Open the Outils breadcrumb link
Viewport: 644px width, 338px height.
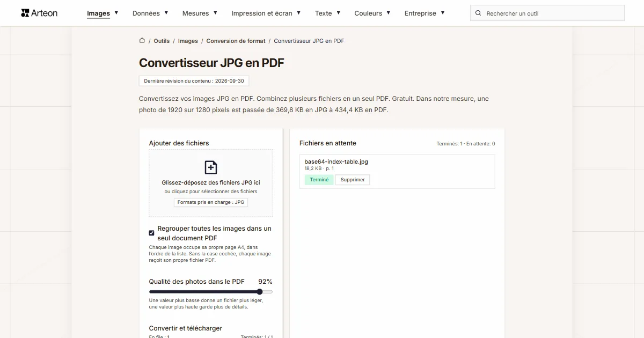162,41
